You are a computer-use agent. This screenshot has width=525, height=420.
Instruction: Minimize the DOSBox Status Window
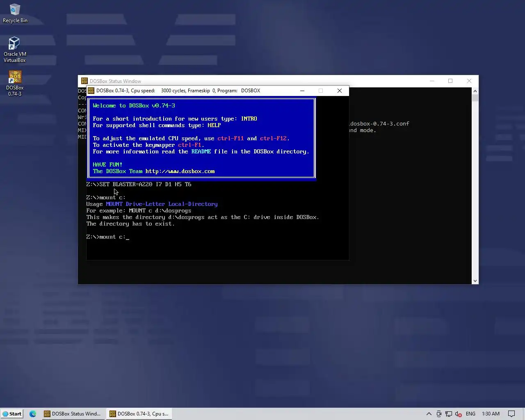[x=431, y=81]
